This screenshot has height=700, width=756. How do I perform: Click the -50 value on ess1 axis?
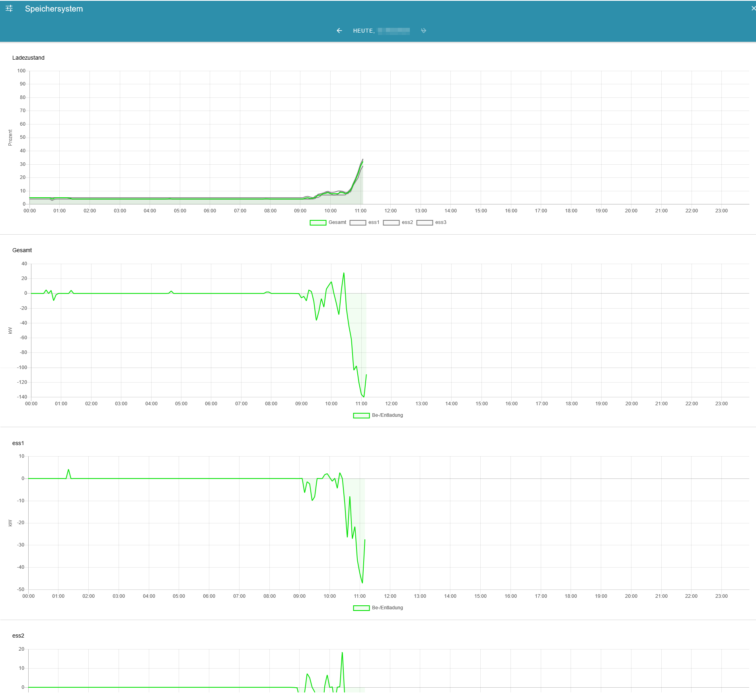coord(21,589)
